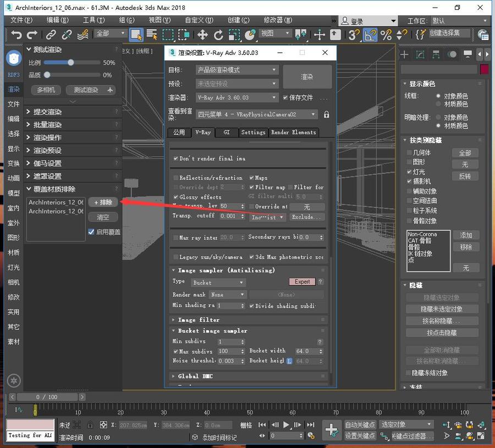Toggle 保存文件 checkbox
This screenshot has width=495, height=448.
point(285,97)
